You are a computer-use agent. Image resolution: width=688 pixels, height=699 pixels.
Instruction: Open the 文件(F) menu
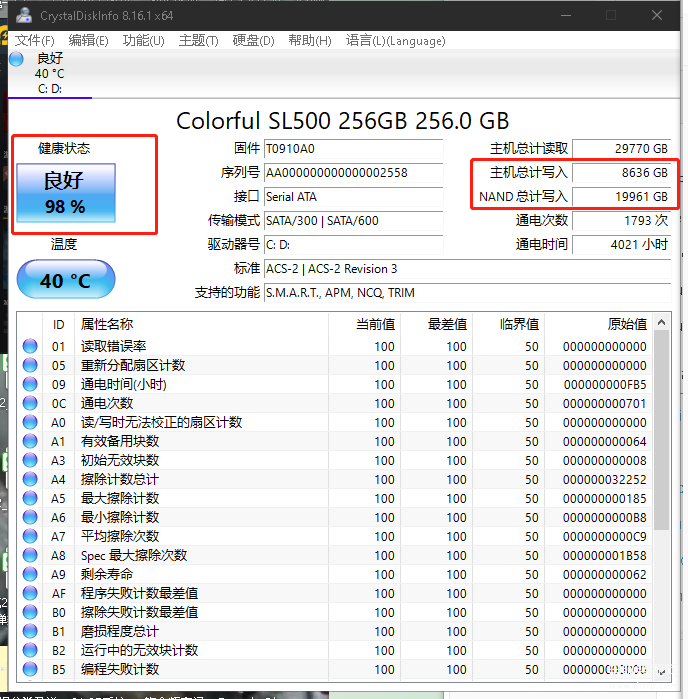coord(35,41)
